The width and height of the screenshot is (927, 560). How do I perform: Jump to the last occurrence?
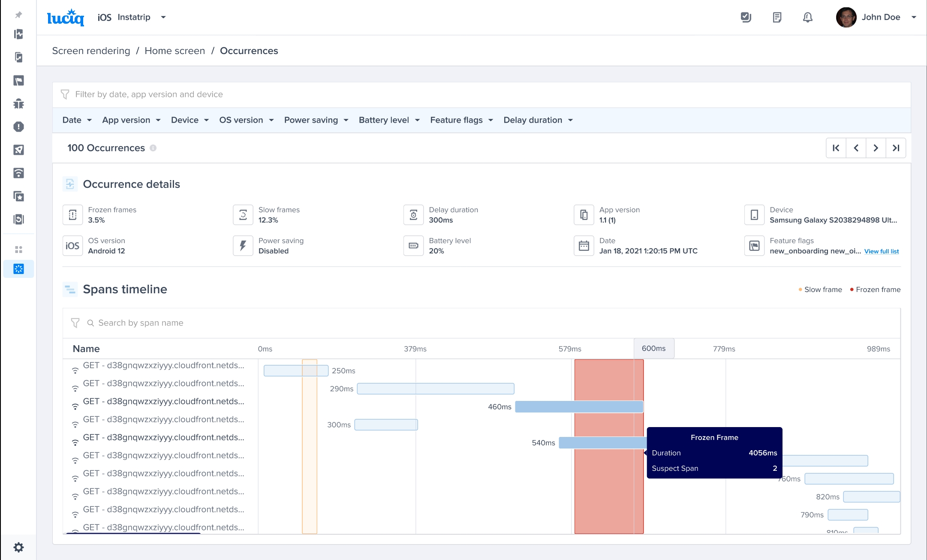tap(896, 148)
